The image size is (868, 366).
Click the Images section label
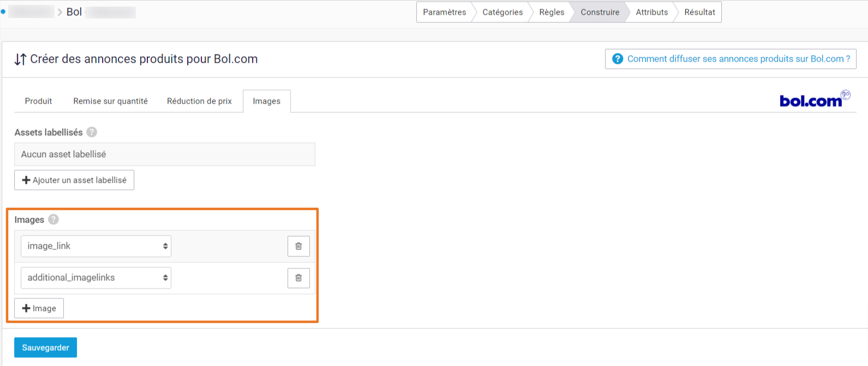click(29, 219)
